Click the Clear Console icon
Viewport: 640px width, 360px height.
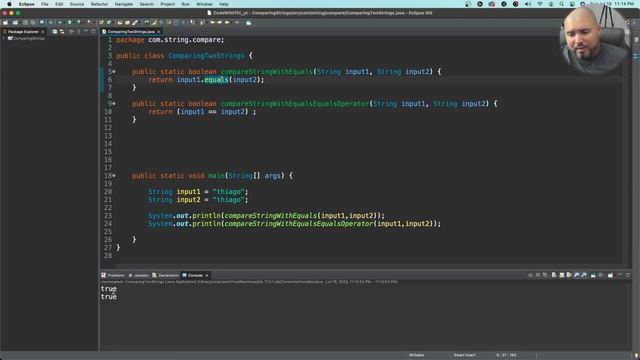coord(553,275)
